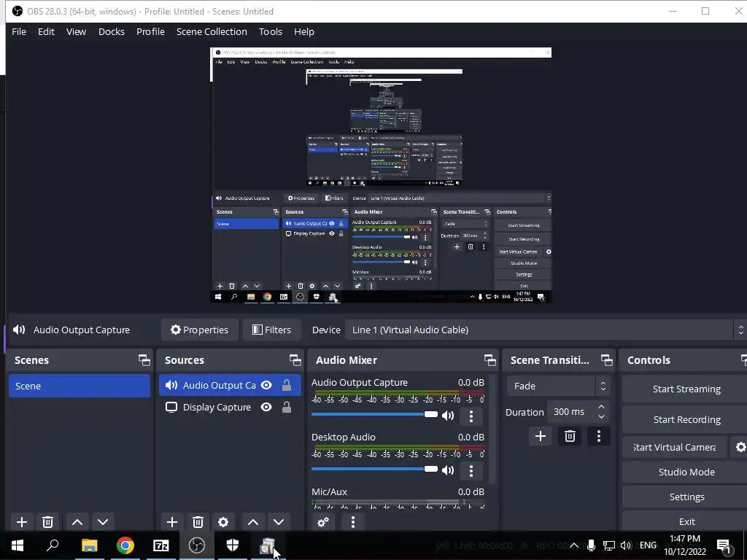Decrease transition duration with down arrow

(x=601, y=417)
